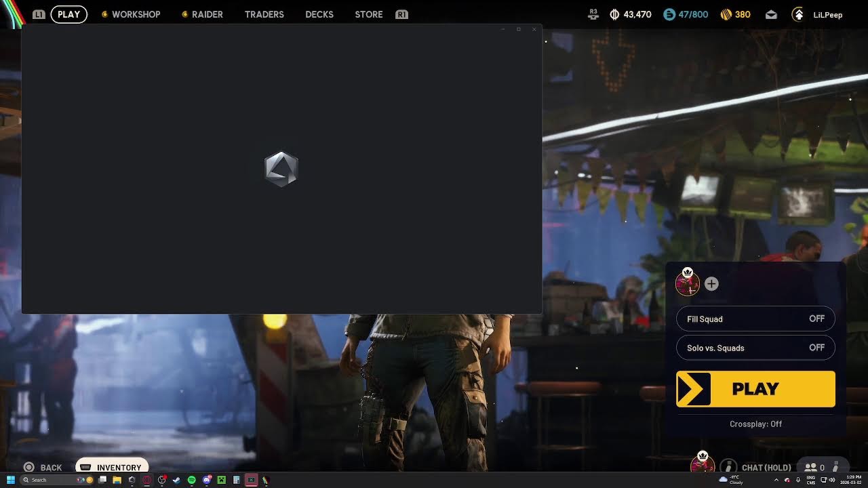Open Discord from the taskbar
Viewport: 868px width, 488px height.
tap(207, 480)
